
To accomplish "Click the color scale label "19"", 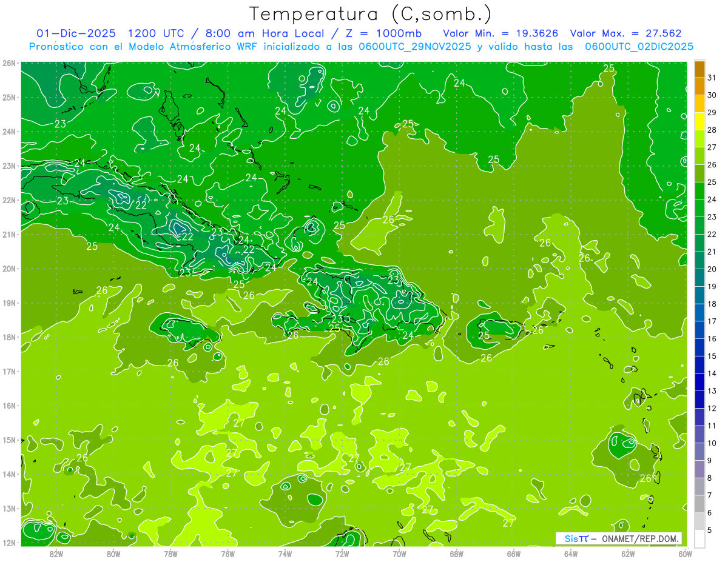I will click(712, 287).
